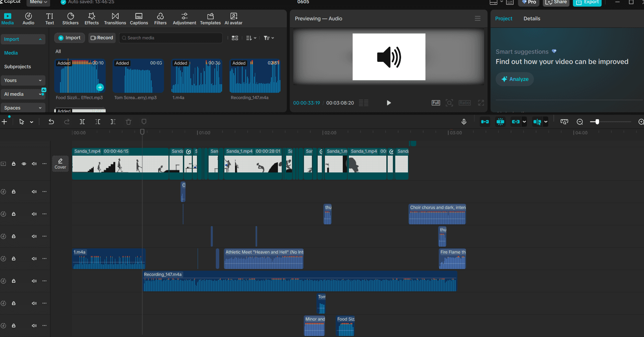Delete the part right of the playhead
The image size is (644, 337).
coord(113,122)
